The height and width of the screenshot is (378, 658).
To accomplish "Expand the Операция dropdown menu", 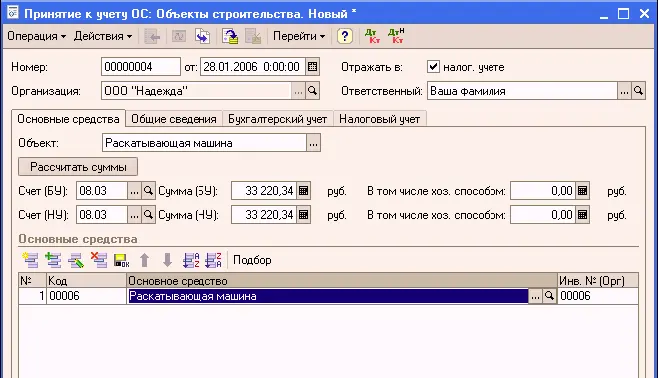I will 37,36.
